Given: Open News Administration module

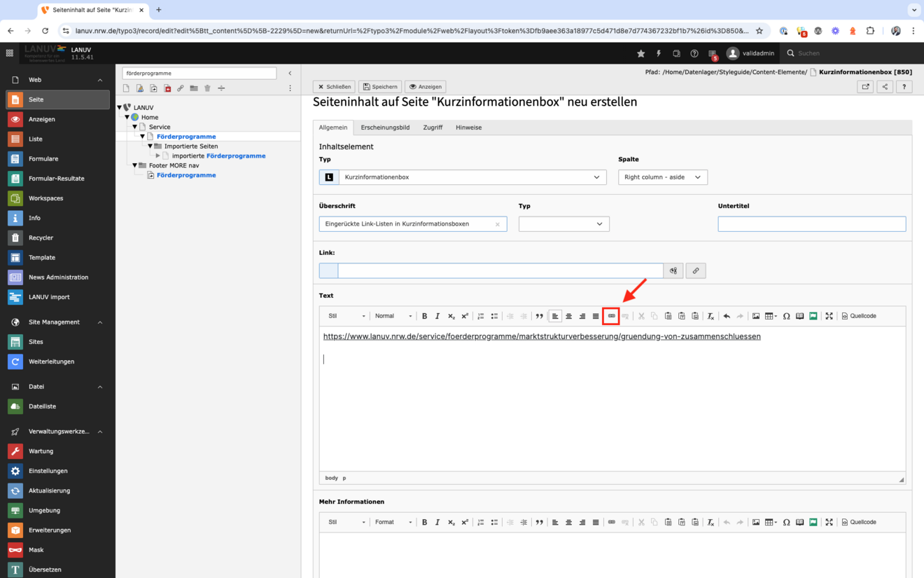Looking at the screenshot, I should coord(58,277).
